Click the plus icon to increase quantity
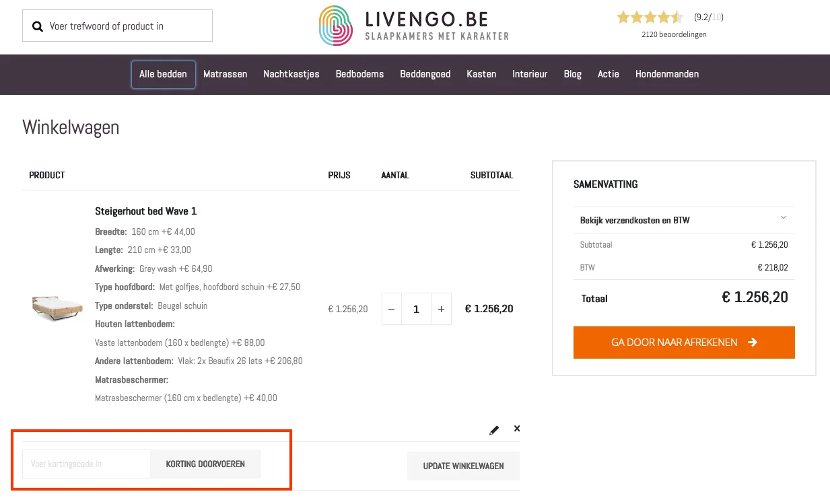This screenshot has width=830, height=504. click(441, 309)
